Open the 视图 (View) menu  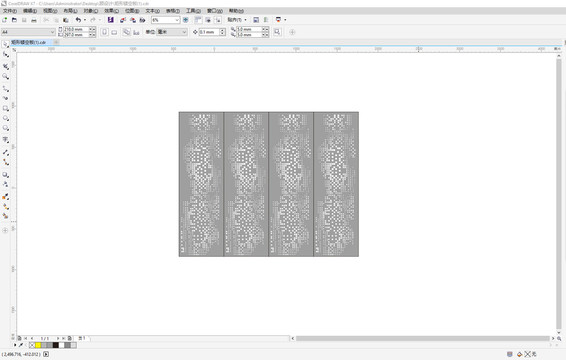coord(50,11)
